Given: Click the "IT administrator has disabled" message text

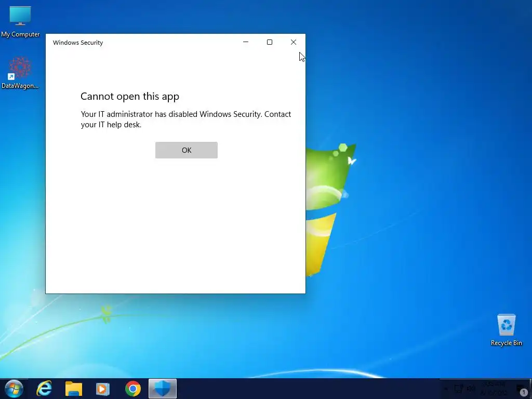Looking at the screenshot, I should point(186,119).
